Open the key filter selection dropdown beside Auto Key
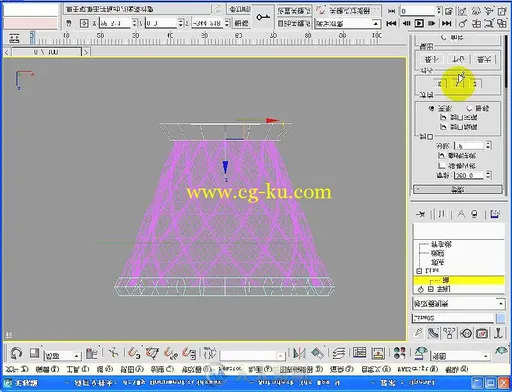Screen dimensions: 512x392 (348, 24)
